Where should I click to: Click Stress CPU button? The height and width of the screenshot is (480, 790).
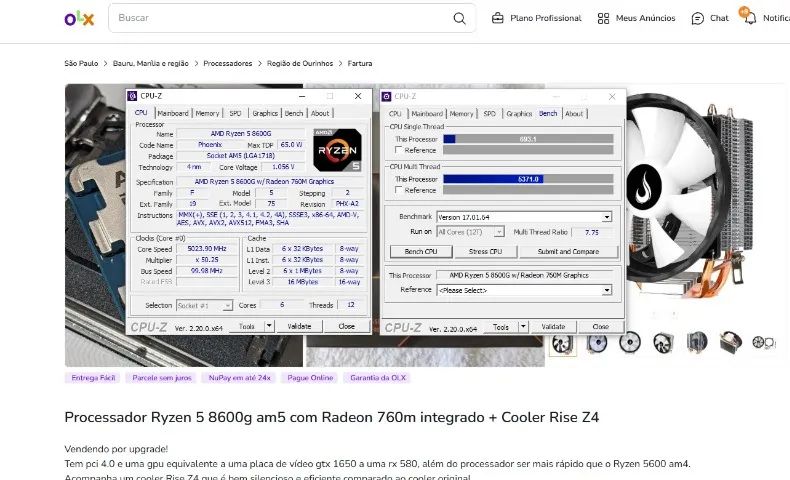[485, 251]
